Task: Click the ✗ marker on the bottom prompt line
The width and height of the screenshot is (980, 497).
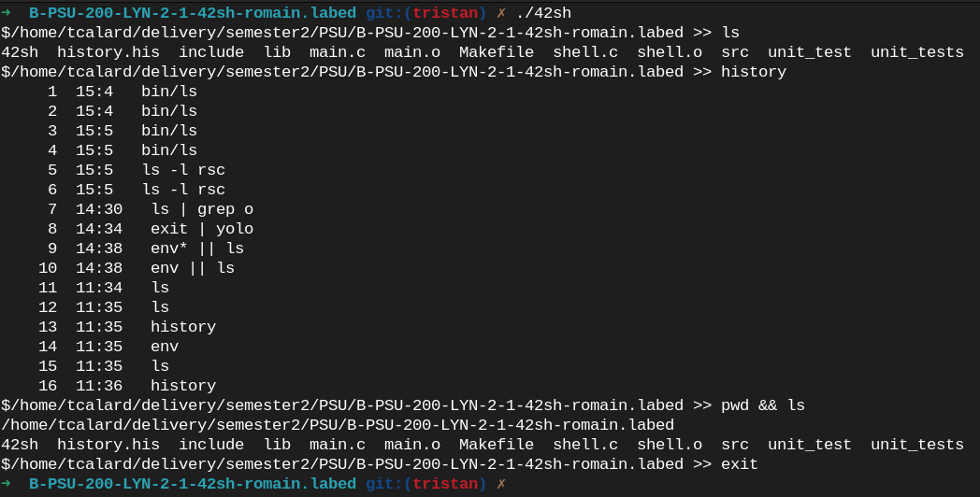Action: click(x=501, y=484)
